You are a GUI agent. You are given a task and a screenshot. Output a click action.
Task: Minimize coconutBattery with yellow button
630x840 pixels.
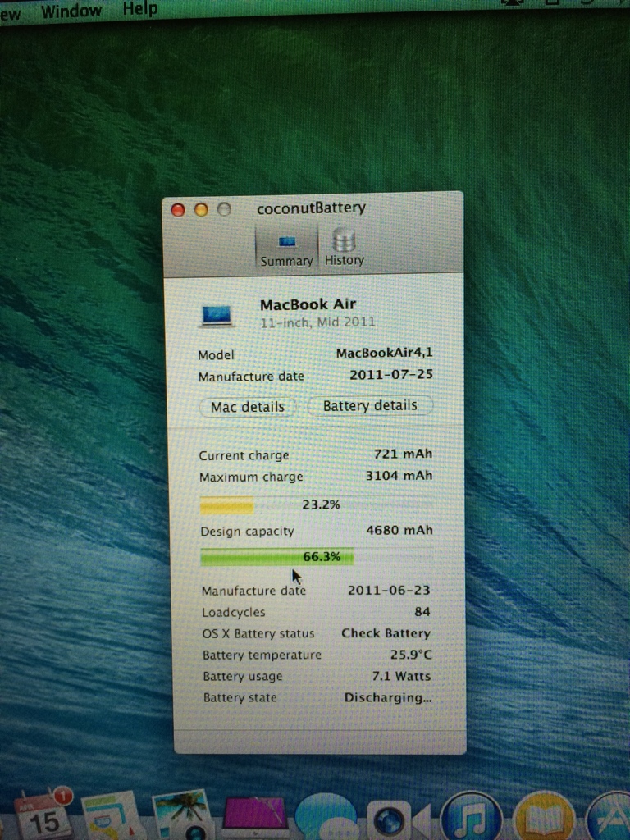pyautogui.click(x=202, y=209)
